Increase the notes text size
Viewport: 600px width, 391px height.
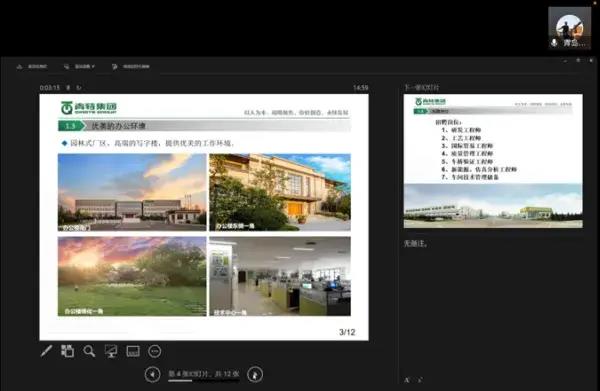(x=407, y=380)
